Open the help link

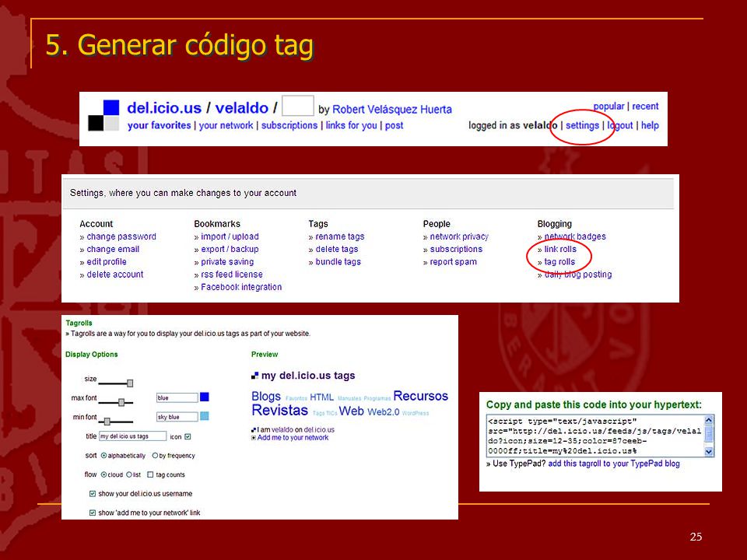point(650,125)
